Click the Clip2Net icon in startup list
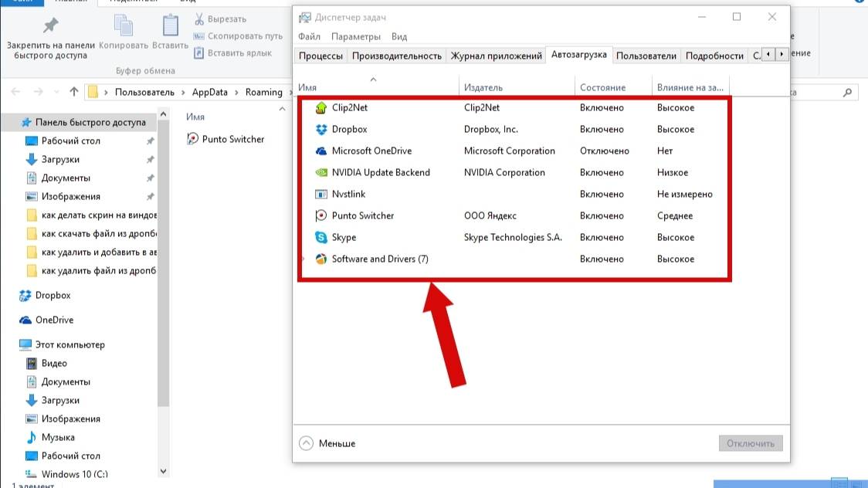 pyautogui.click(x=321, y=108)
